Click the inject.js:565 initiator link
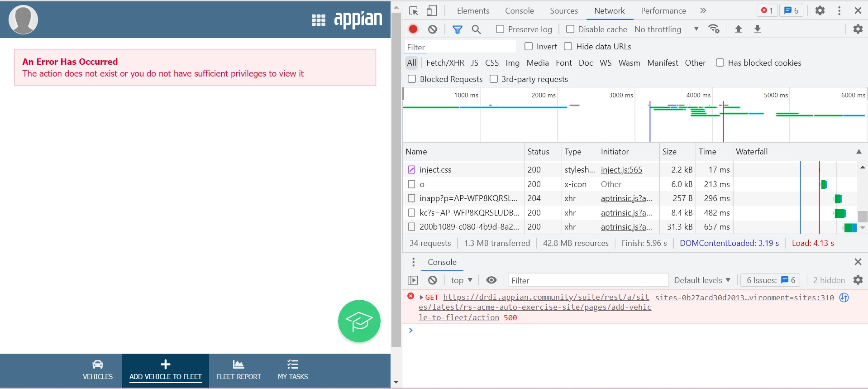868x389 pixels. click(x=621, y=170)
